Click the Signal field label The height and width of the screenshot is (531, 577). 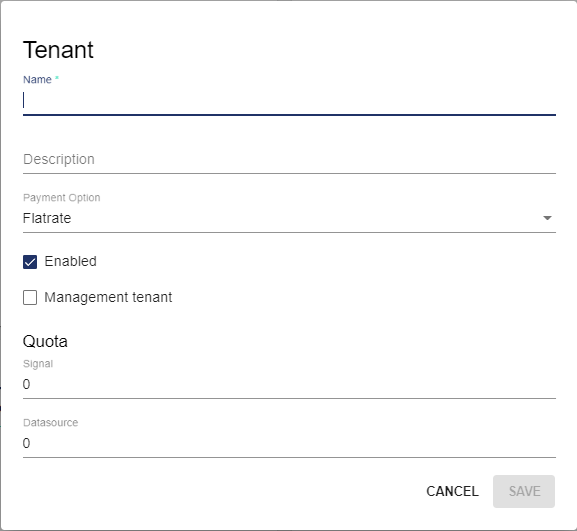point(38,364)
